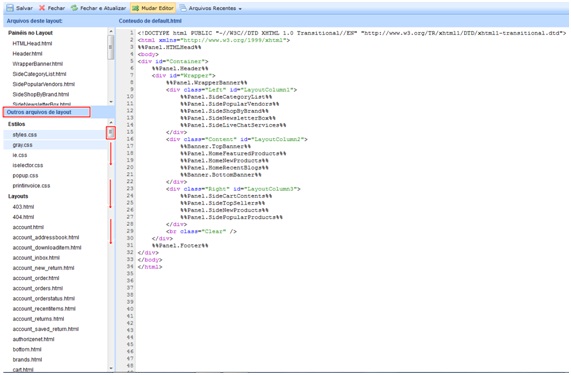
Task: Open authorizenet.html layout file
Action: coord(33,339)
